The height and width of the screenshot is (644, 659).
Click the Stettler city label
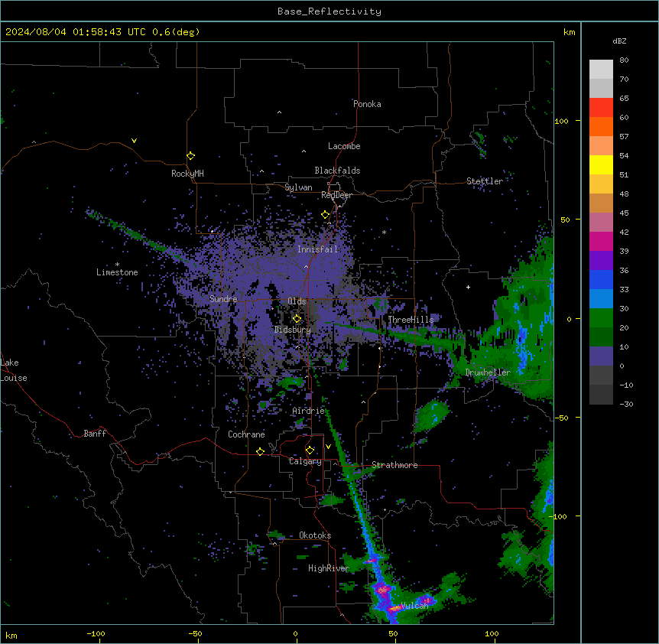(x=485, y=181)
